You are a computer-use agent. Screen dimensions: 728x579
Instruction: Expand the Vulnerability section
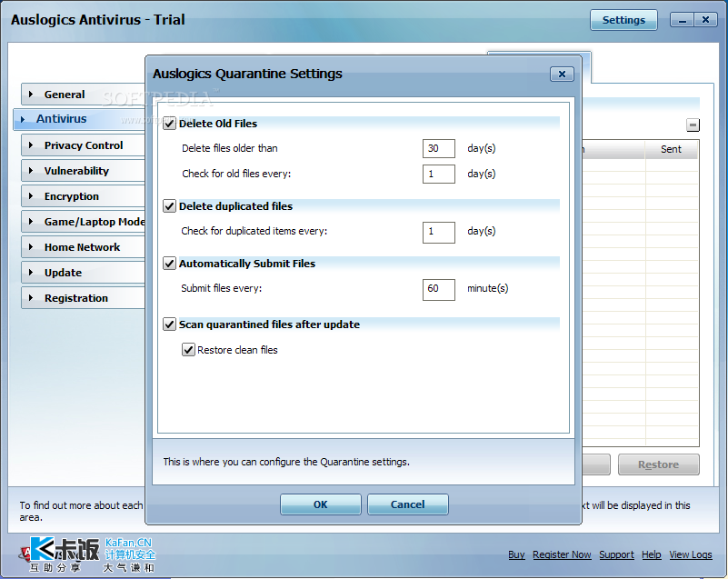coord(84,171)
